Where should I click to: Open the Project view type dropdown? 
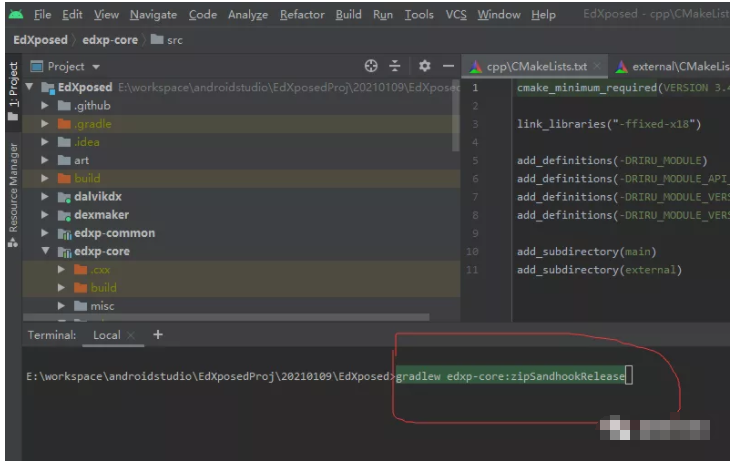(96, 67)
